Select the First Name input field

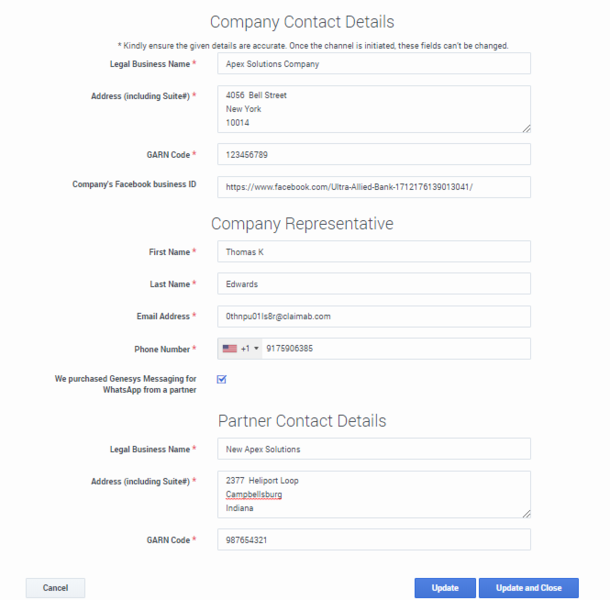374,252
